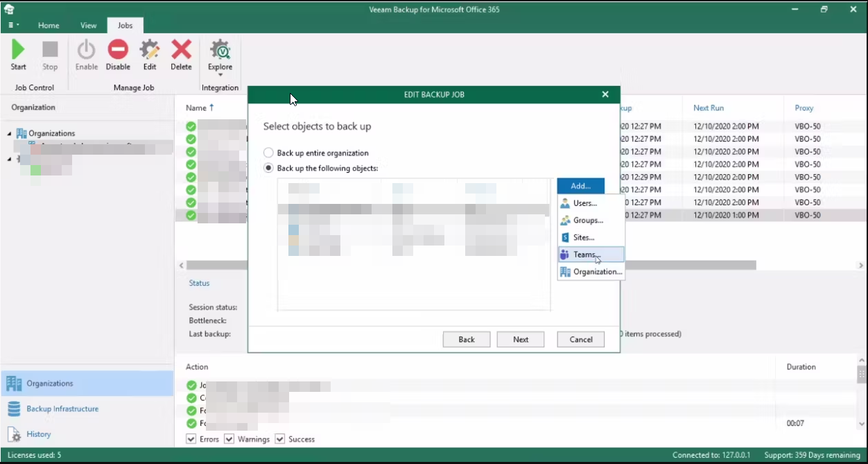Image resolution: width=868 pixels, height=464 pixels.
Task: Click the Add button in dialog
Action: pyautogui.click(x=581, y=186)
